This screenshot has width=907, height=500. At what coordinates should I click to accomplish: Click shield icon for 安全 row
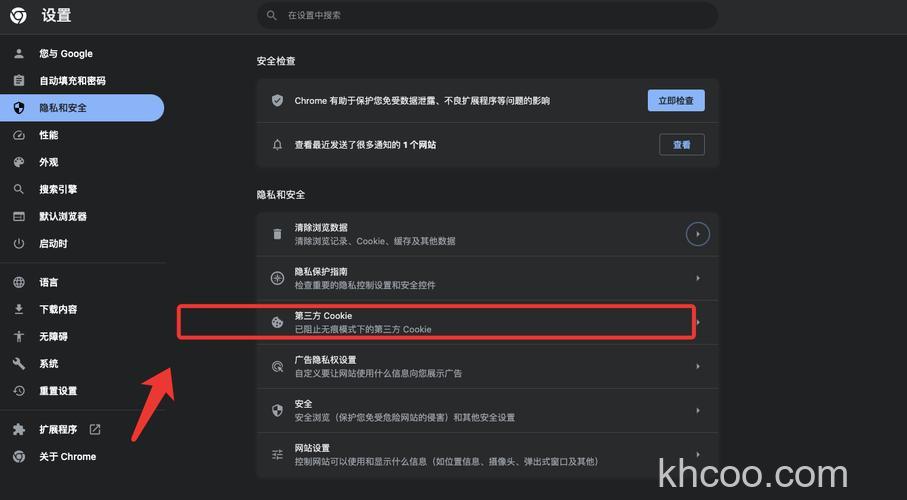(278, 410)
